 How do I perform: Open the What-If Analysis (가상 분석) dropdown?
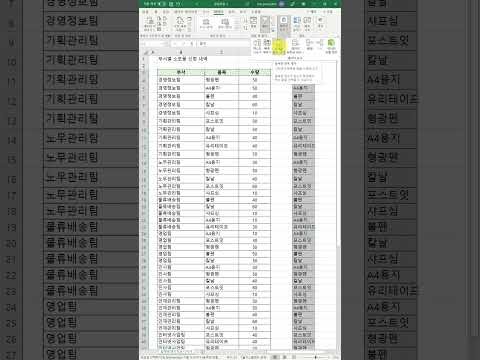tap(297, 23)
